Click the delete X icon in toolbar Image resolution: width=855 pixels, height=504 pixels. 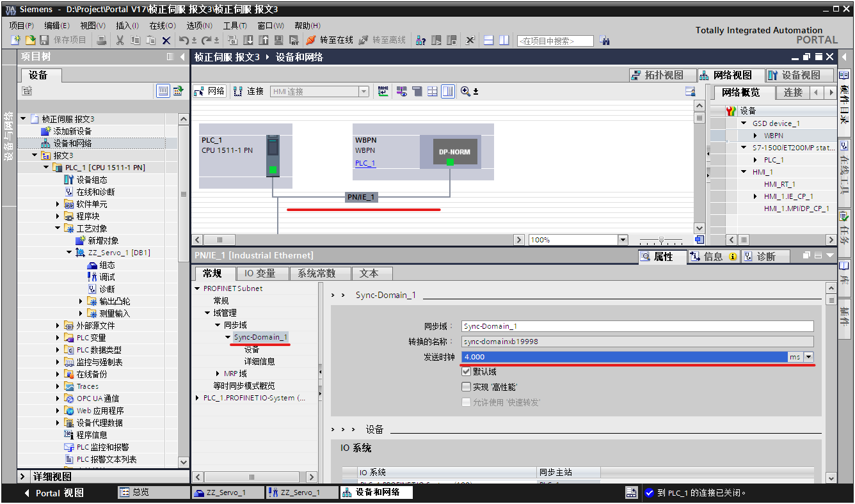pyautogui.click(x=166, y=40)
